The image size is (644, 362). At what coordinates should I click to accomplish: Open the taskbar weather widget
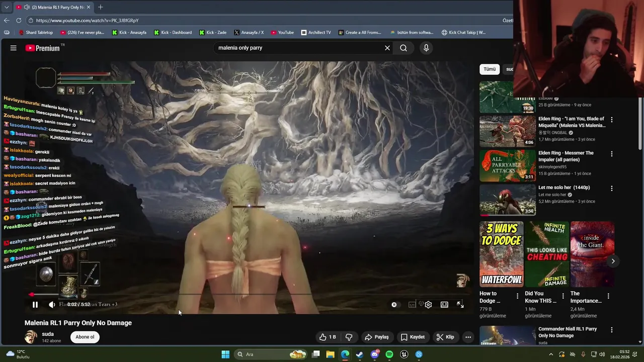point(18,354)
